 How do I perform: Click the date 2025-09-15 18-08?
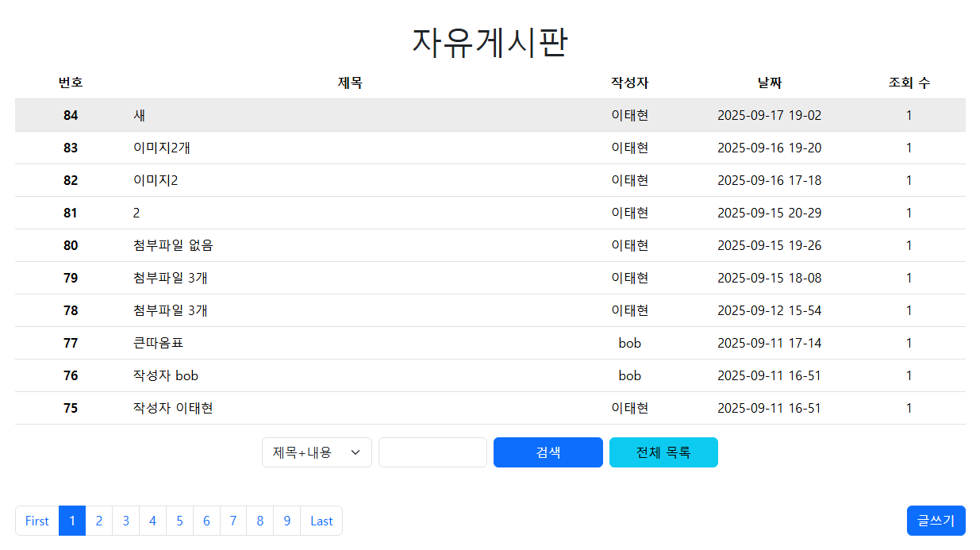(770, 278)
